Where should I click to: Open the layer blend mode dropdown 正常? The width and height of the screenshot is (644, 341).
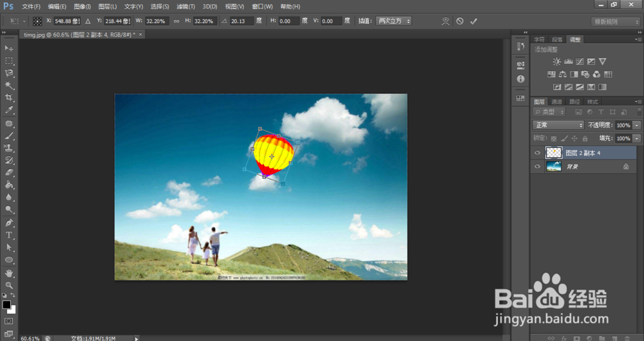click(x=558, y=125)
